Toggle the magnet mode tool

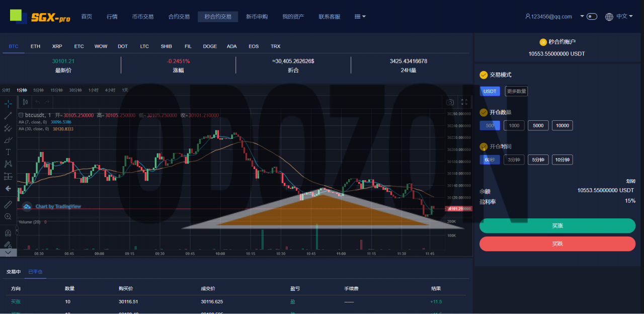pyautogui.click(x=8, y=233)
